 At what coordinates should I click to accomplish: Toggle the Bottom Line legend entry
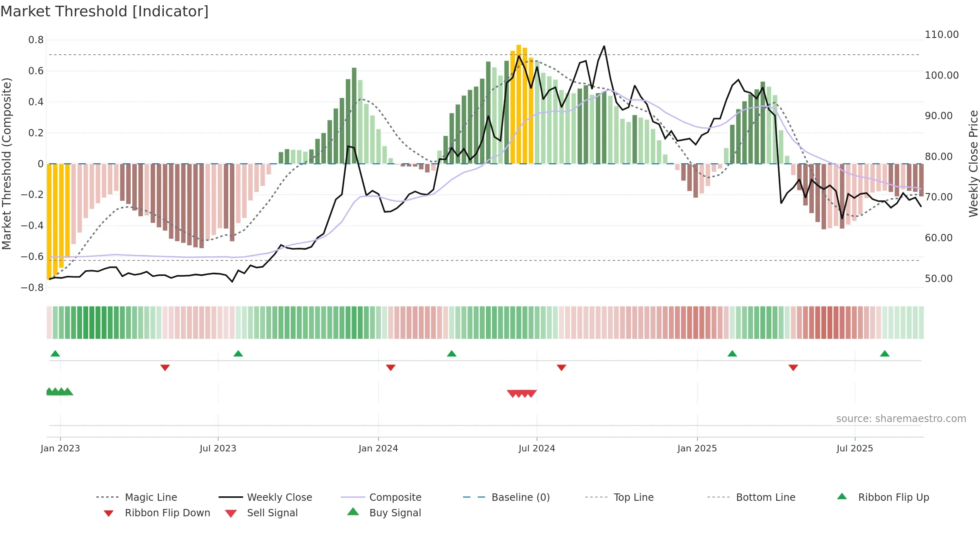(x=751, y=497)
